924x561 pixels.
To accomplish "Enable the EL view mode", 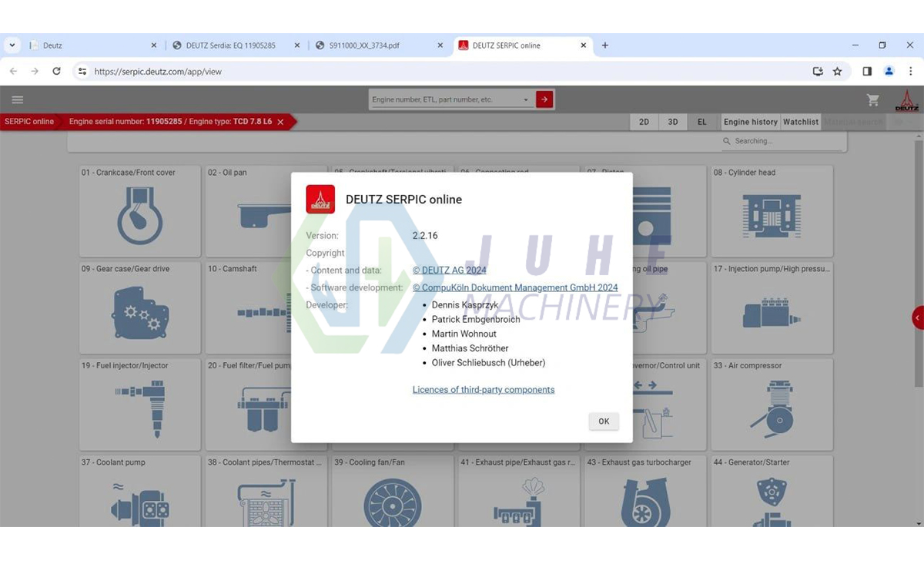I will [x=701, y=121].
